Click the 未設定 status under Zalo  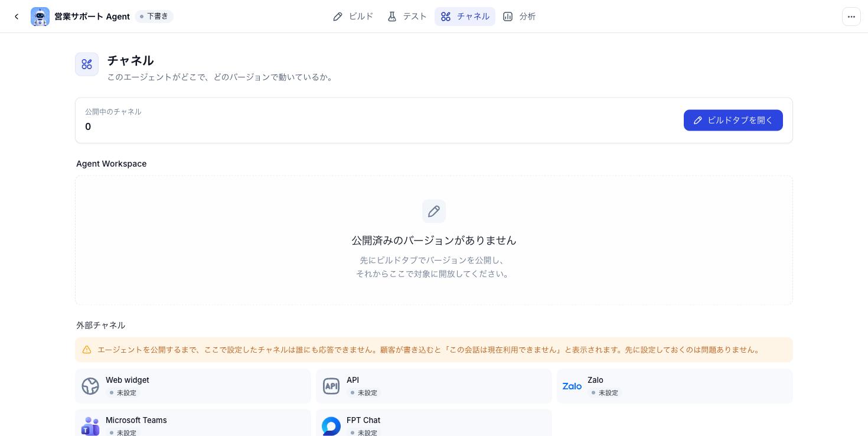[605, 393]
